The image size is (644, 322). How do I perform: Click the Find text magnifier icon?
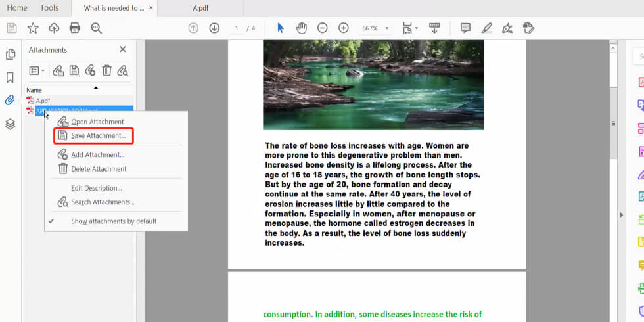pyautogui.click(x=97, y=28)
